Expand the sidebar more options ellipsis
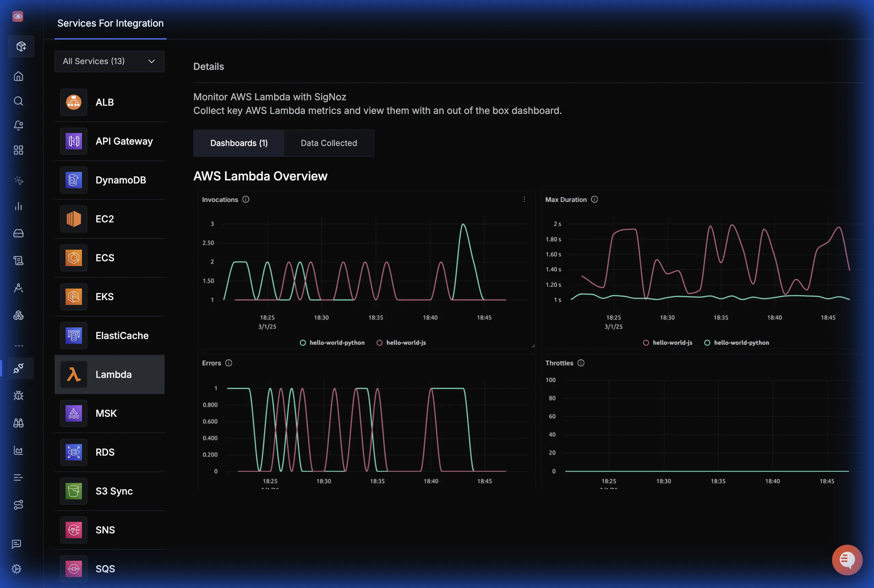 [19, 346]
